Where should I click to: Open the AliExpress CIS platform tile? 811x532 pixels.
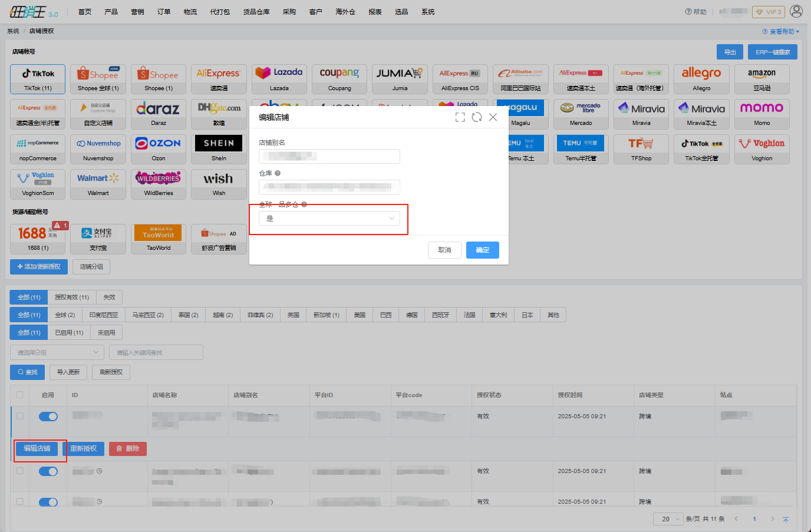[460, 80]
